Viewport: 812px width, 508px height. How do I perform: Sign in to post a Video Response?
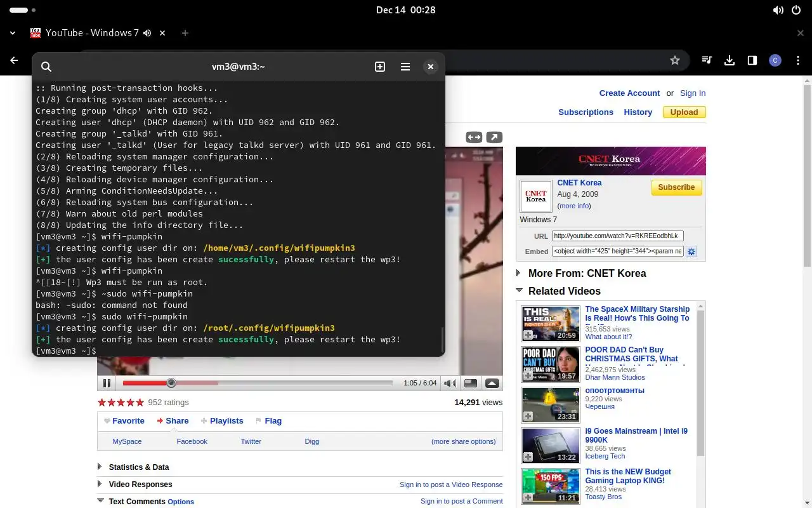(x=451, y=485)
